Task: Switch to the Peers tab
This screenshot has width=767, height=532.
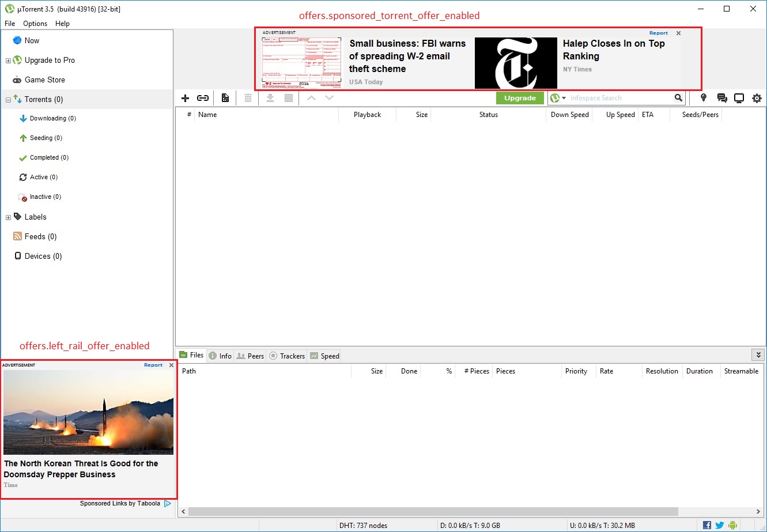Action: (x=250, y=356)
